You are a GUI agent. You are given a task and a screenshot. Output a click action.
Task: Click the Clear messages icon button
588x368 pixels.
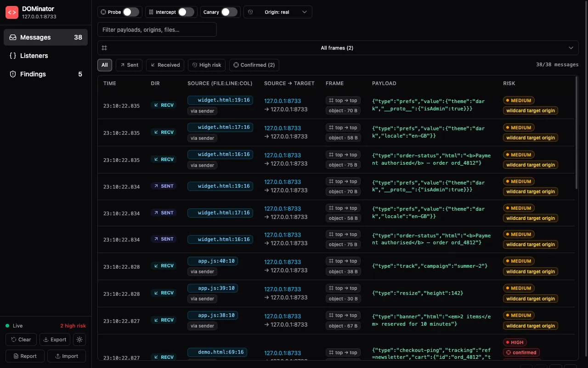point(20,339)
